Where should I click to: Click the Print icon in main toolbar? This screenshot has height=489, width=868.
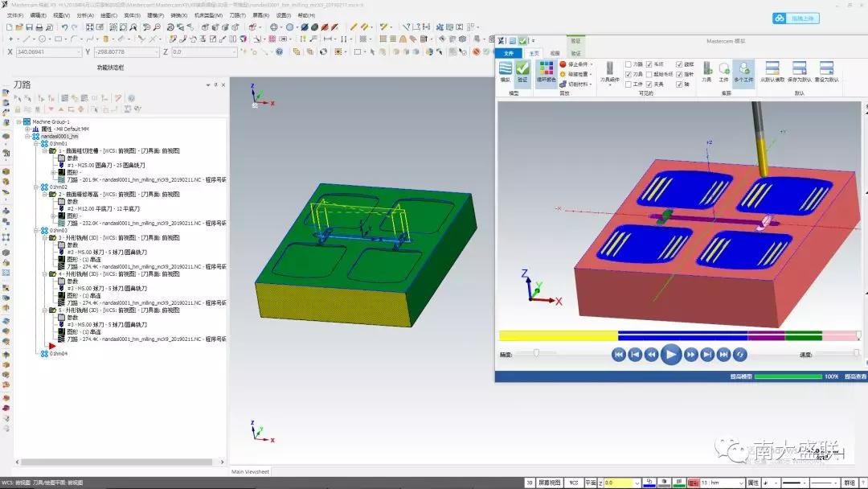[x=39, y=27]
